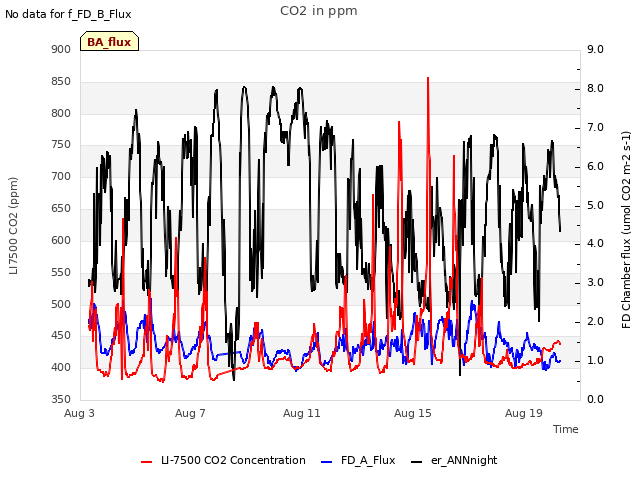Click the black er_ANNnight legend swatch
This screenshot has height=480, width=640.
[x=416, y=462]
